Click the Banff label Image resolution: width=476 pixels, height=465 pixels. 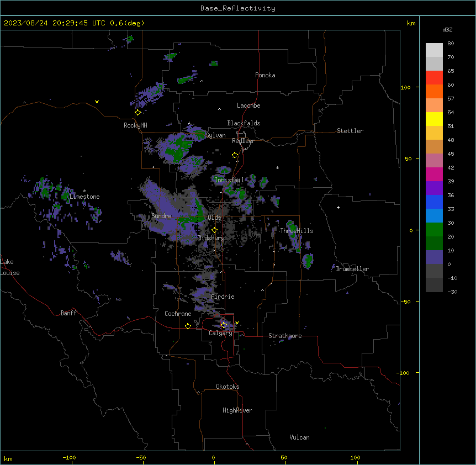68,313
